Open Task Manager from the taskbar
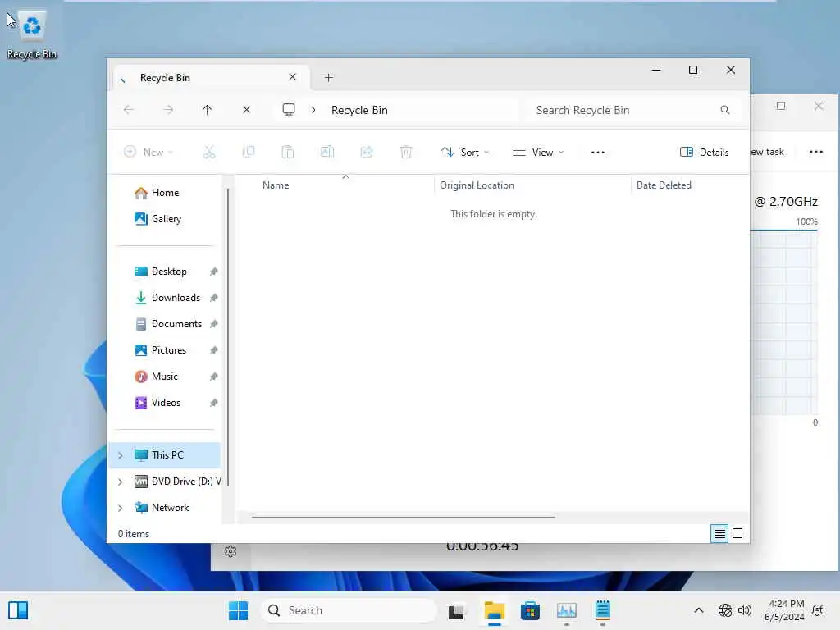The width and height of the screenshot is (840, 630). point(566,610)
